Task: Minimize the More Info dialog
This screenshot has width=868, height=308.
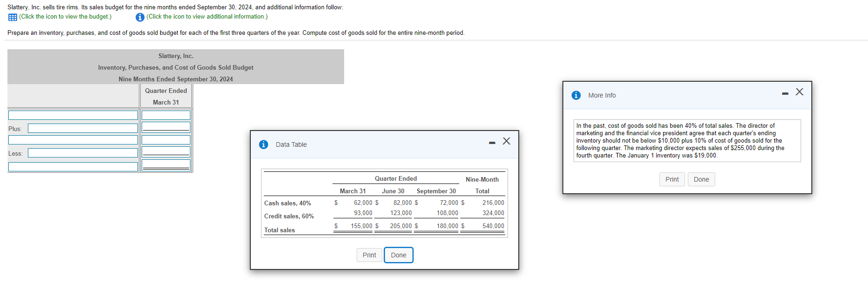Action: (x=785, y=93)
